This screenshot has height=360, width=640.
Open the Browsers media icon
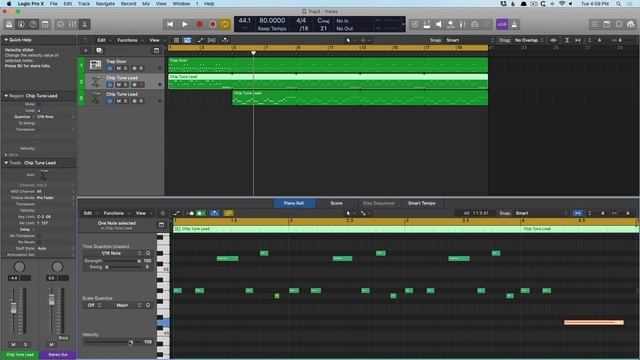(x=631, y=24)
